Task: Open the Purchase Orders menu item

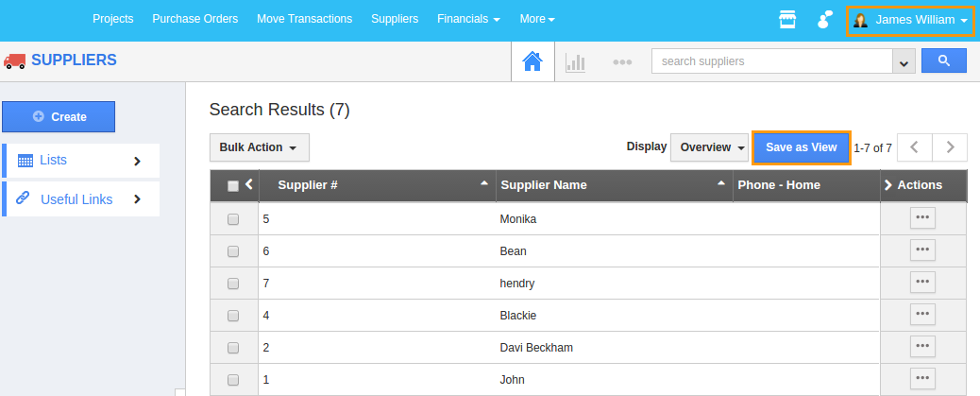Action: [194, 19]
